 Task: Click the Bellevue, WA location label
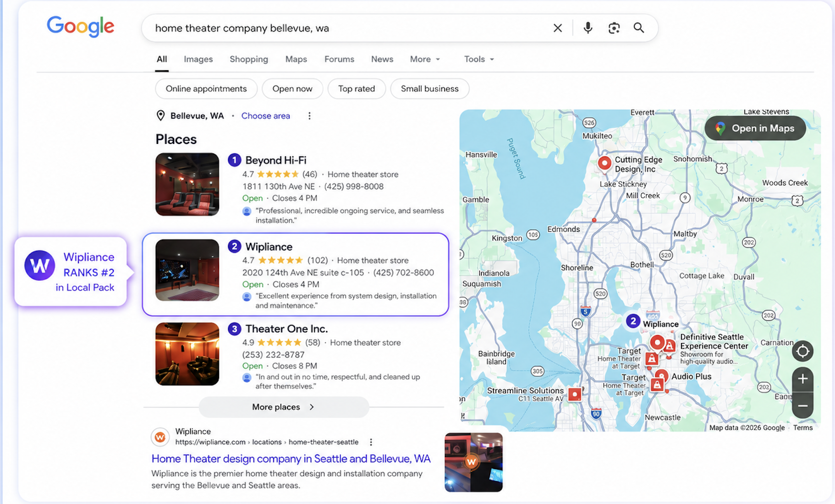[x=197, y=116]
